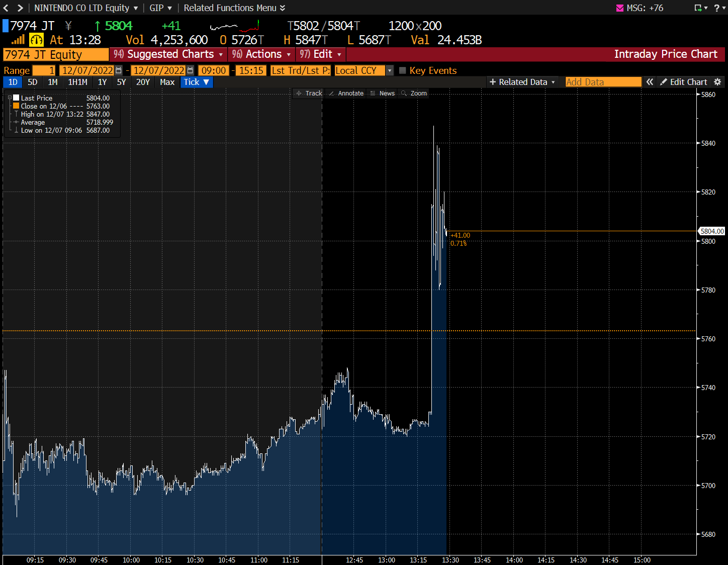Click the Add Data input field

[603, 82]
